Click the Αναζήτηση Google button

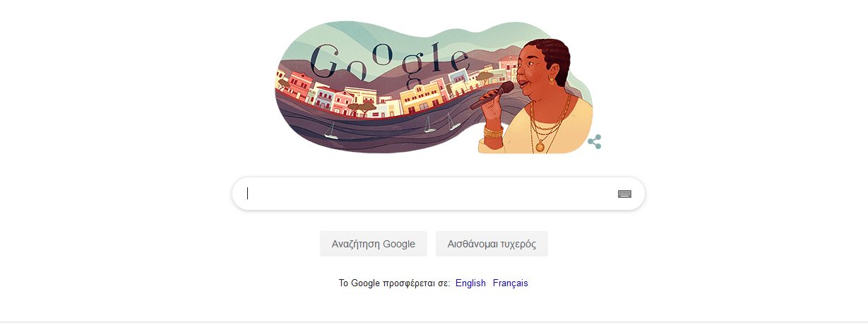(374, 244)
